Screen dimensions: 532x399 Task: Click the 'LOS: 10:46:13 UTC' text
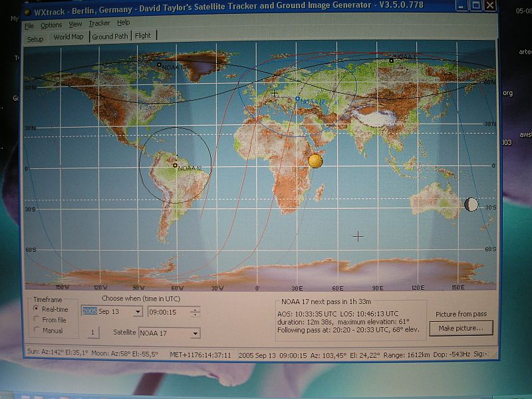[x=369, y=313]
